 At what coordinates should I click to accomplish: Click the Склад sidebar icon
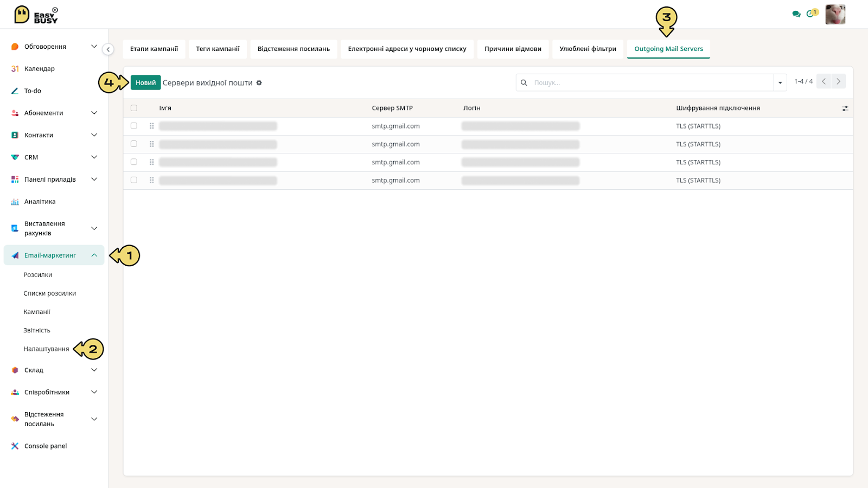coord(15,370)
